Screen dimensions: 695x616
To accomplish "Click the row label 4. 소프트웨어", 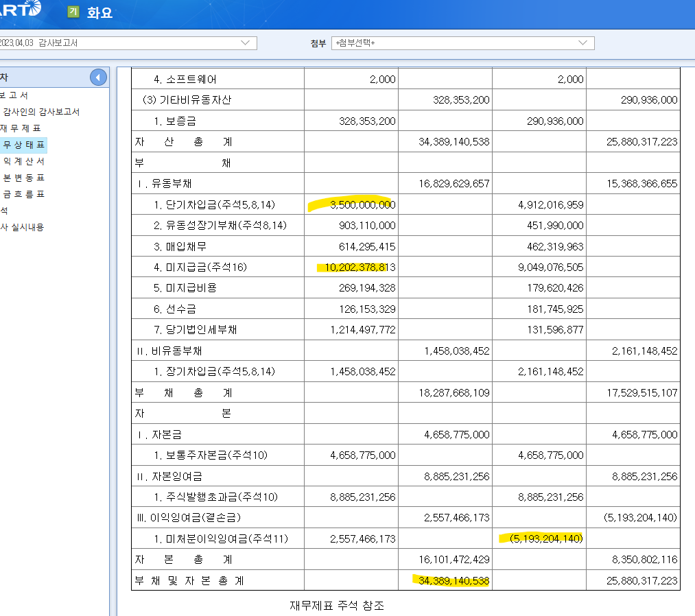I will point(185,80).
